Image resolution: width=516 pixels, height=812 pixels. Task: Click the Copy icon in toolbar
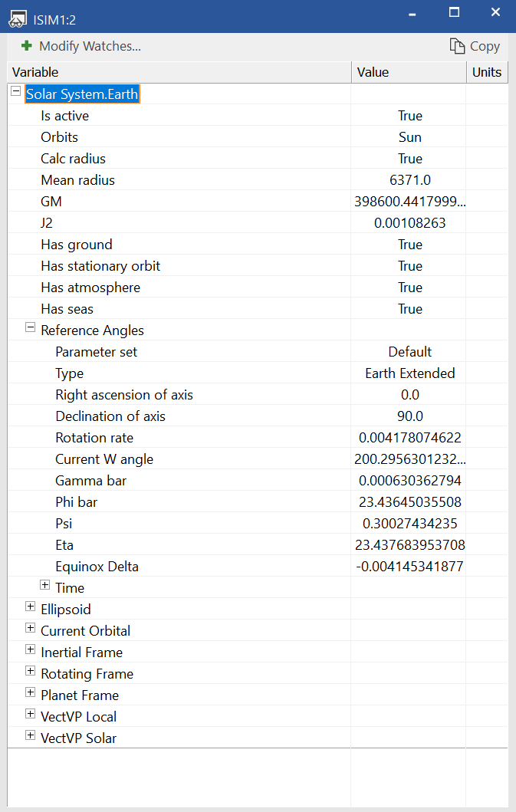458,47
